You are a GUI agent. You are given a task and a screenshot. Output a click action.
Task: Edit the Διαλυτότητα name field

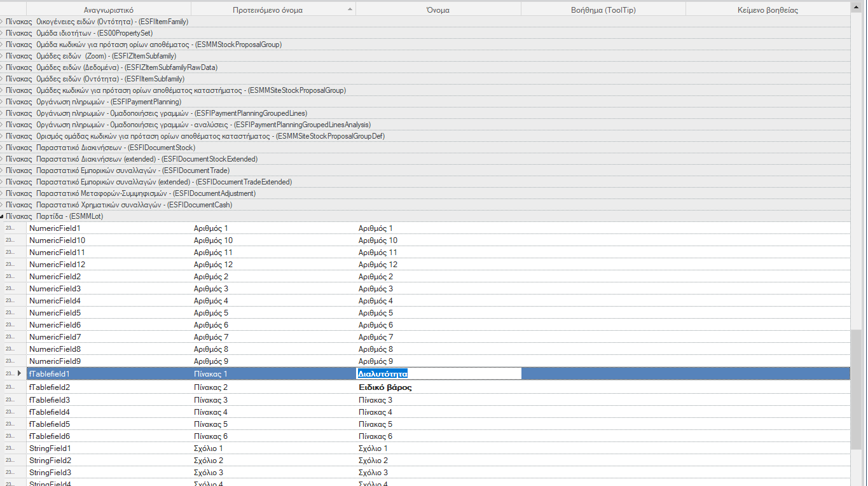[438, 373]
